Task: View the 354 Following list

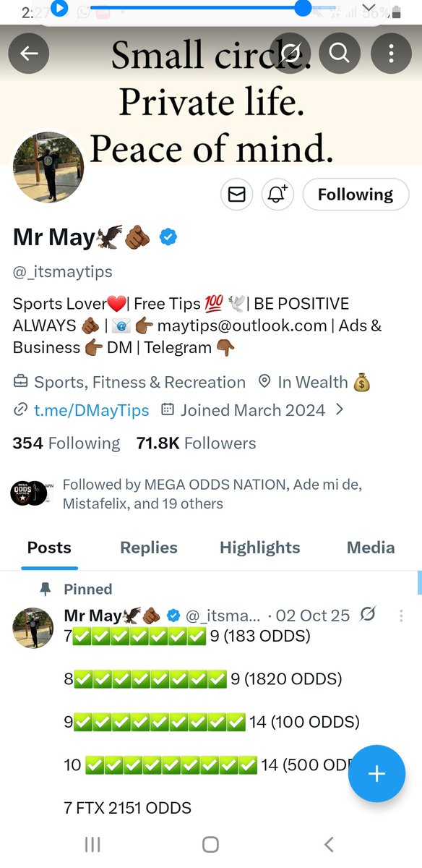Action: (x=66, y=443)
